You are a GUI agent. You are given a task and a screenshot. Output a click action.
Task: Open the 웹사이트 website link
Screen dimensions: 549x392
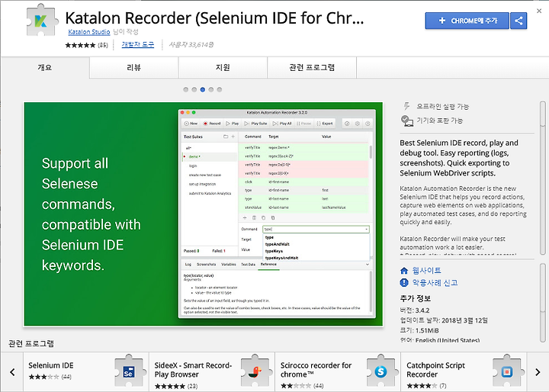coord(426,271)
